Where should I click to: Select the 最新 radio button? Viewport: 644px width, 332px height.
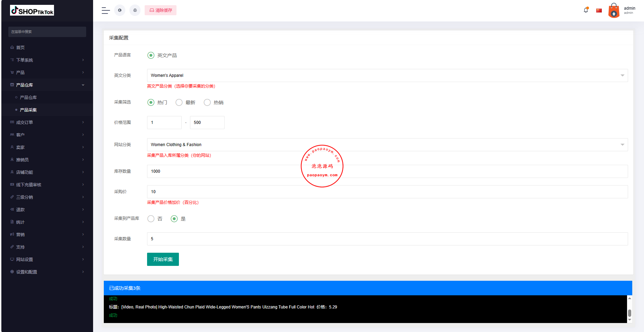click(179, 102)
